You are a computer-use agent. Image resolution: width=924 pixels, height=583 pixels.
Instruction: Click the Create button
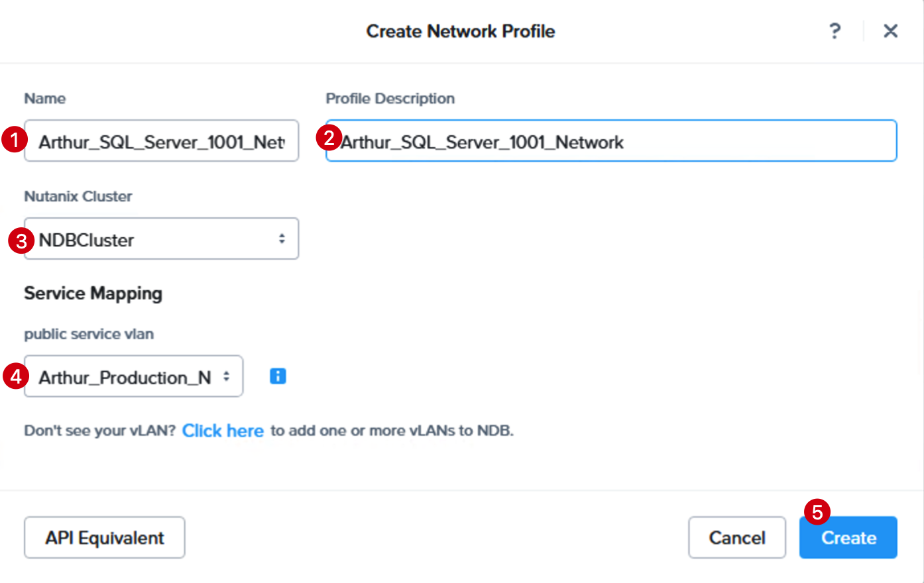pyautogui.click(x=848, y=537)
